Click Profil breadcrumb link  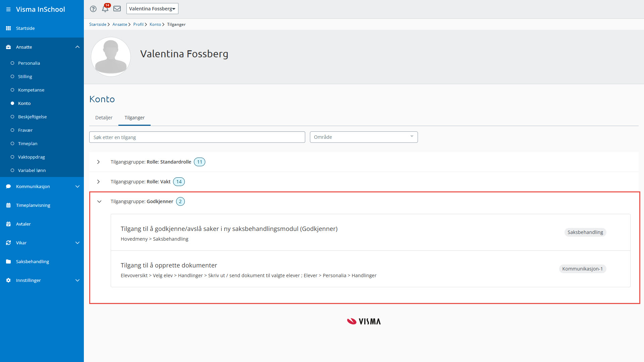coord(138,24)
